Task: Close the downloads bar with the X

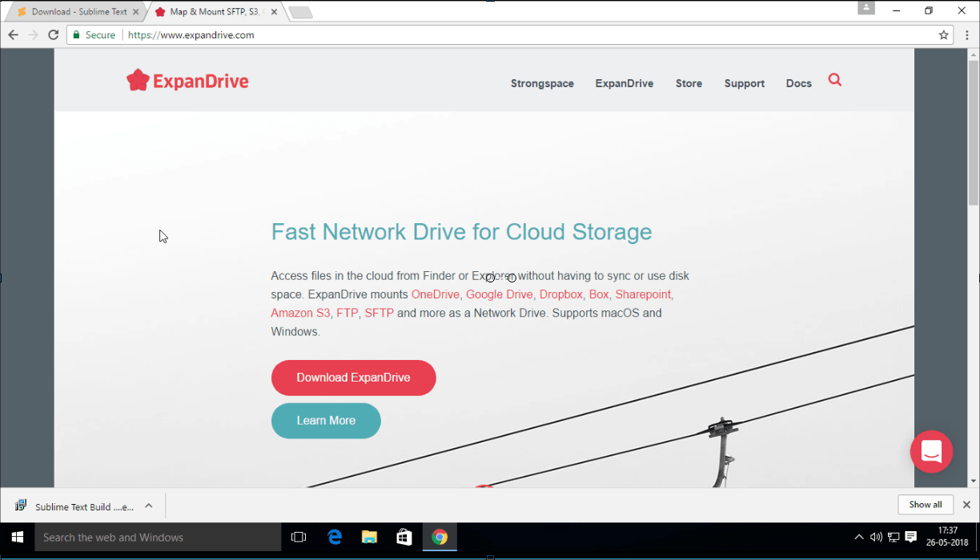Action: point(966,505)
